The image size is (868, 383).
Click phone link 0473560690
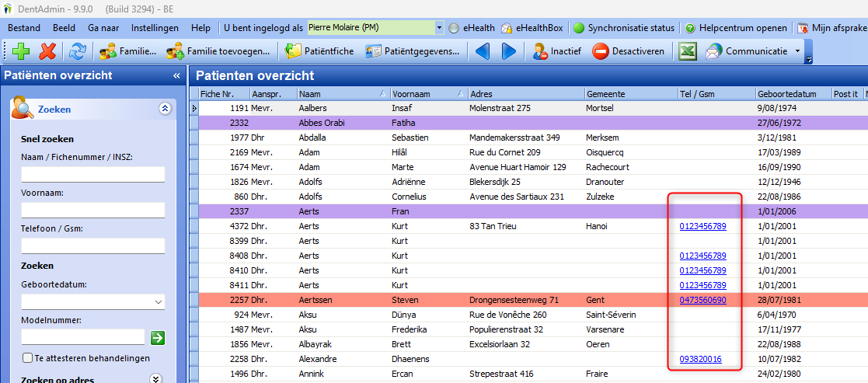702,300
